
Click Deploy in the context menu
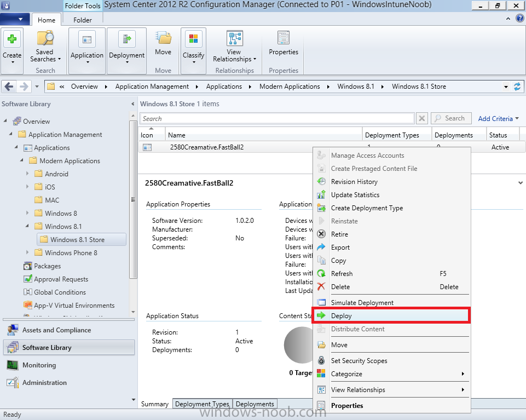[x=391, y=315]
